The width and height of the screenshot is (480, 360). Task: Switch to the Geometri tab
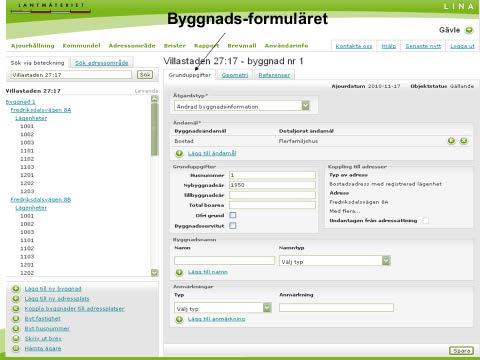tap(235, 75)
